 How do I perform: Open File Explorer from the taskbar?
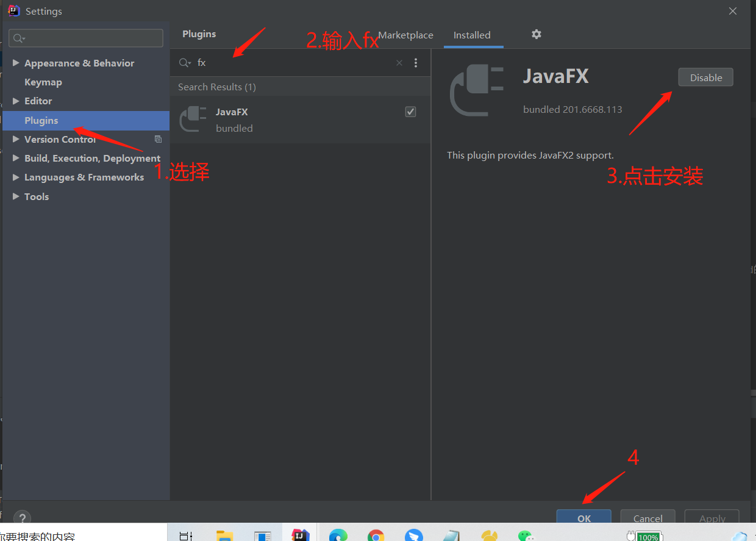tap(225, 535)
